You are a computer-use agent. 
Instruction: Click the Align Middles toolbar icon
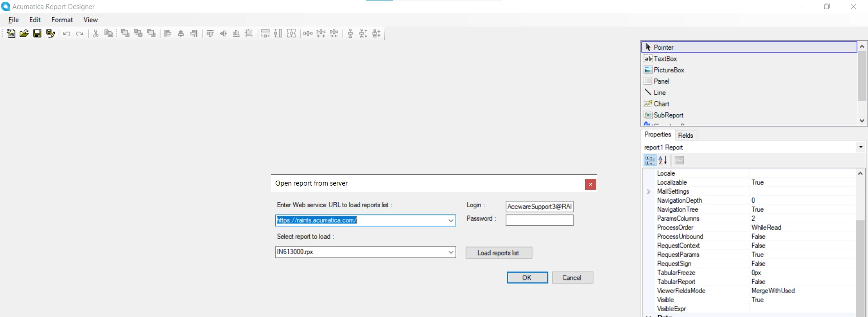223,33
